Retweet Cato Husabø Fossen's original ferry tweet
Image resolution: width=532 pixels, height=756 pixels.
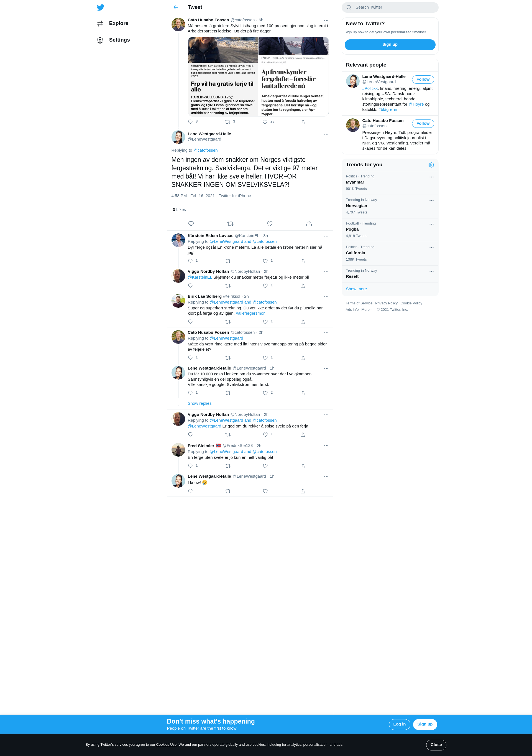(x=227, y=122)
